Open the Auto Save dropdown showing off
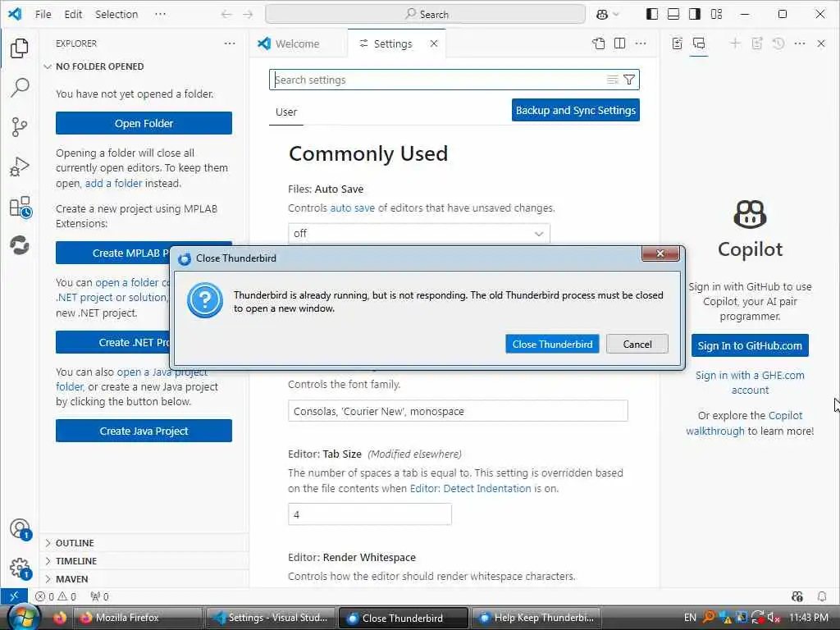Image resolution: width=840 pixels, height=630 pixels. [x=419, y=234]
